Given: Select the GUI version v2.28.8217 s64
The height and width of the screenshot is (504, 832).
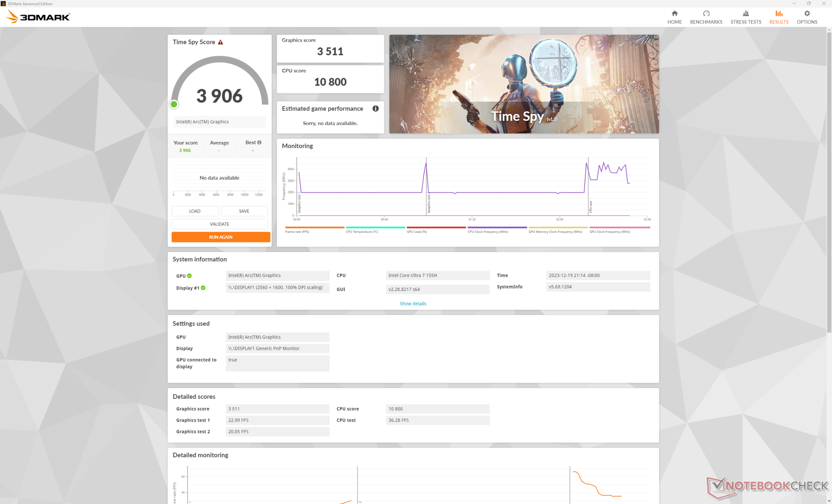Looking at the screenshot, I should pos(438,289).
